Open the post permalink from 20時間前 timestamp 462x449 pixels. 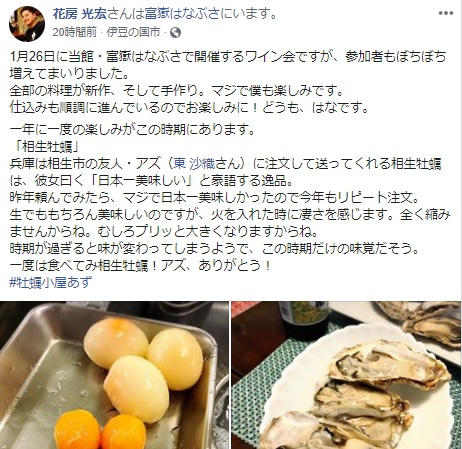[75, 32]
